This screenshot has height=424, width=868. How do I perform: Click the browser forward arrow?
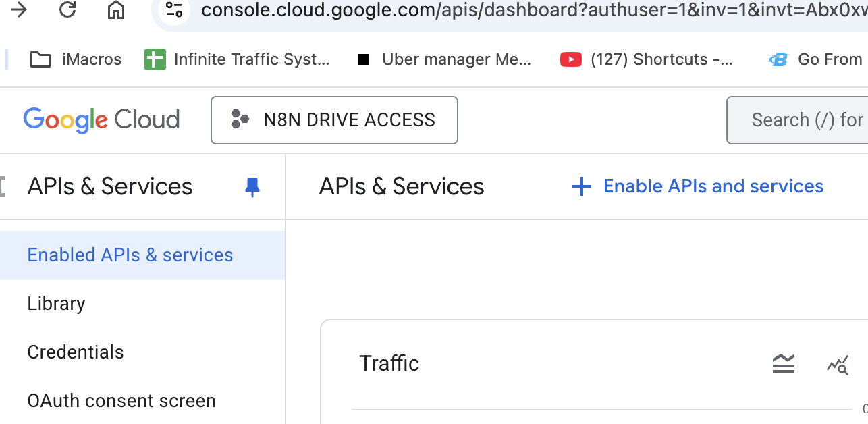[18, 9]
